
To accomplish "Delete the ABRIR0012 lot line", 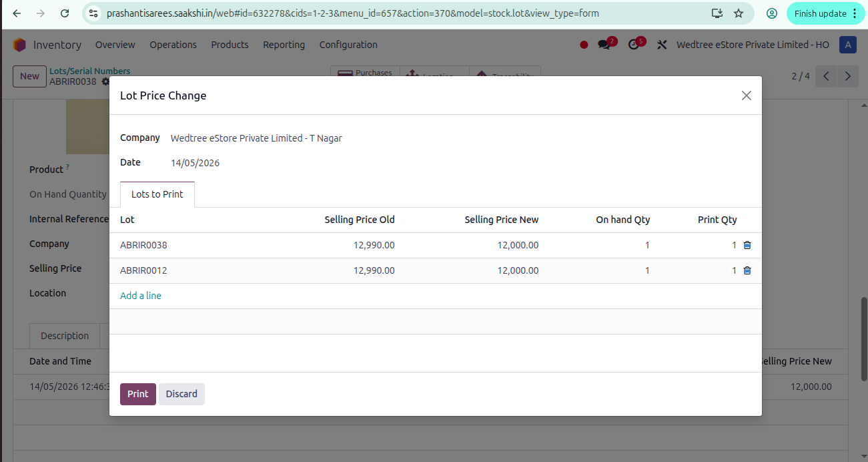I will [747, 270].
